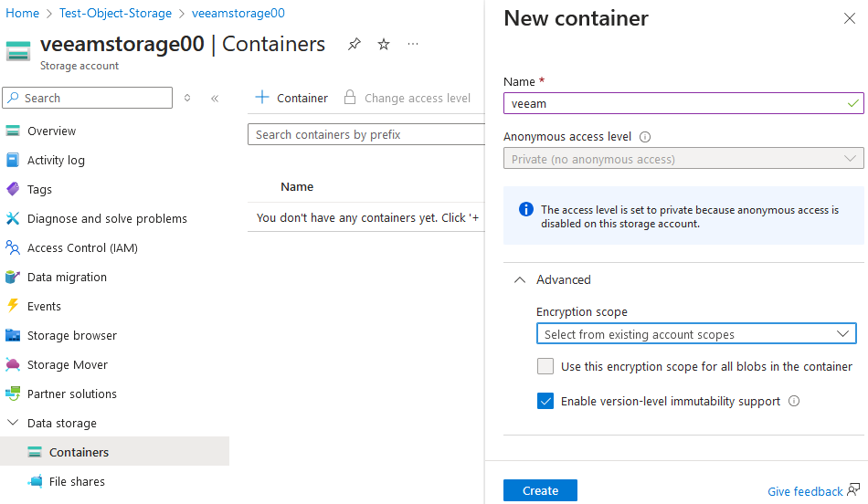Viewport: 868px width, 504px height.
Task: Click the Give feedback link
Action: 805,491
